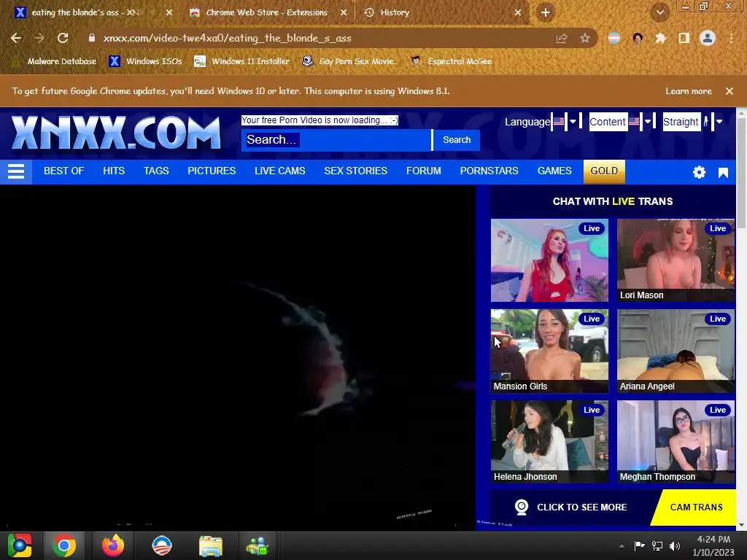Open the Lori Mason live thumbnail
Image resolution: width=747 pixels, height=560 pixels.
click(x=676, y=260)
